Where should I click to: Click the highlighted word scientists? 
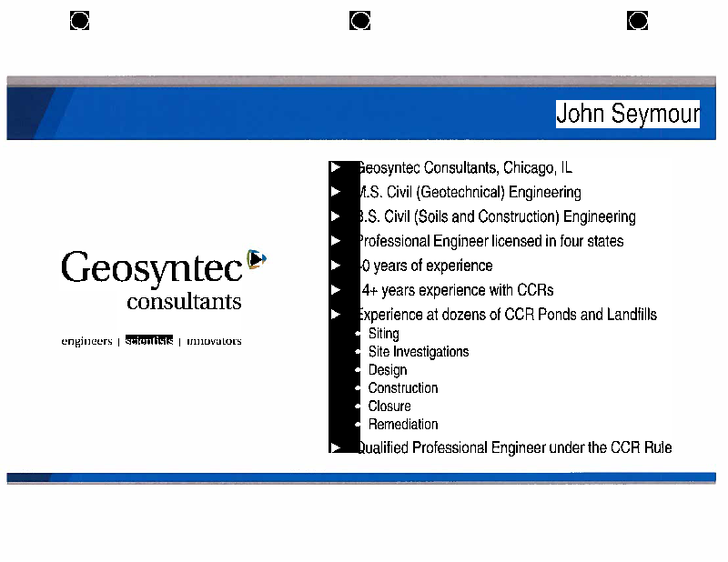coord(149,341)
